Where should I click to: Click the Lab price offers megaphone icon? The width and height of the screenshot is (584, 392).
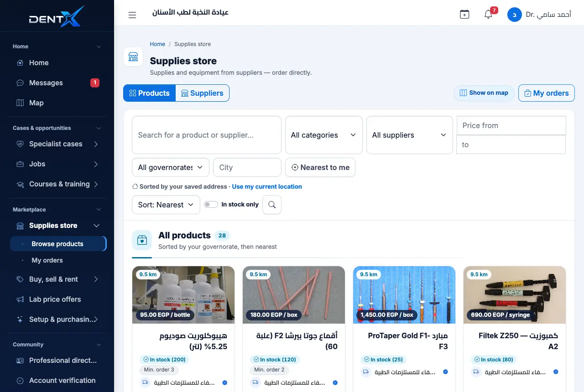[x=20, y=299]
